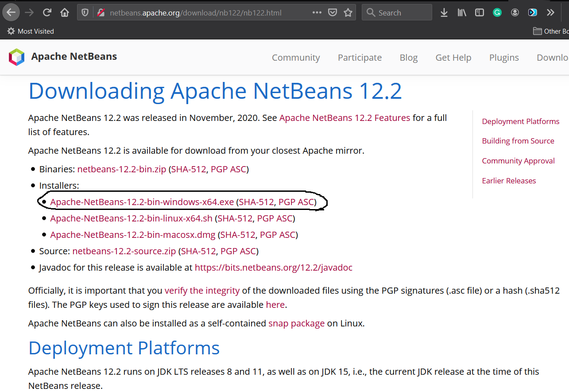Download the macosx.dmg installer

coord(133,235)
